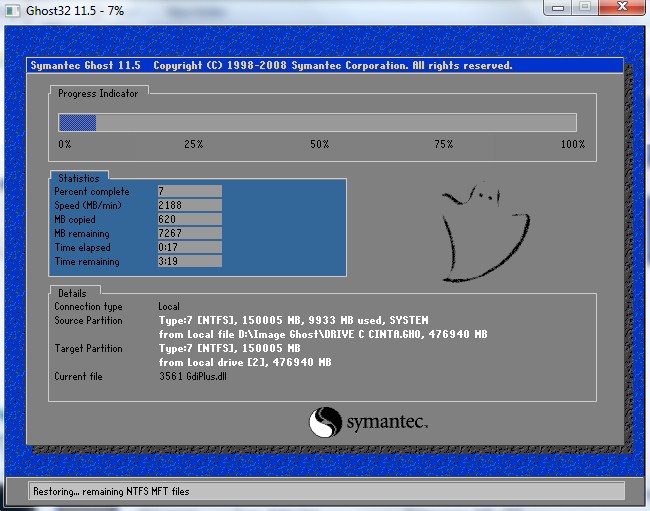Screen dimensions: 650x511
Task: Click the DRIVE C CINTA.GHO source file line
Action: point(323,334)
